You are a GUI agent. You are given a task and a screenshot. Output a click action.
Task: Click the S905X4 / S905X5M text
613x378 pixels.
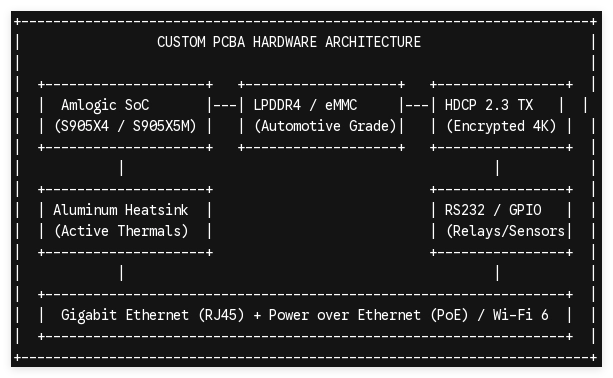point(125,126)
